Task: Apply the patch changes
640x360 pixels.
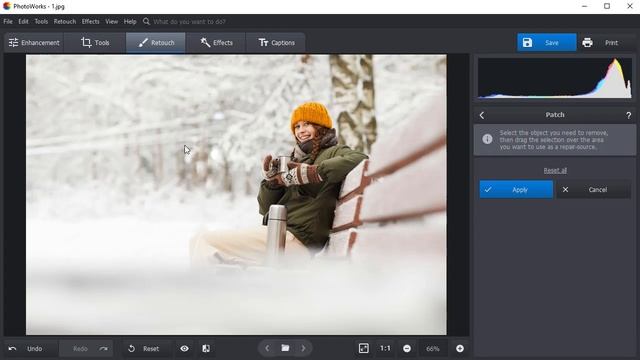Action: 516,190
